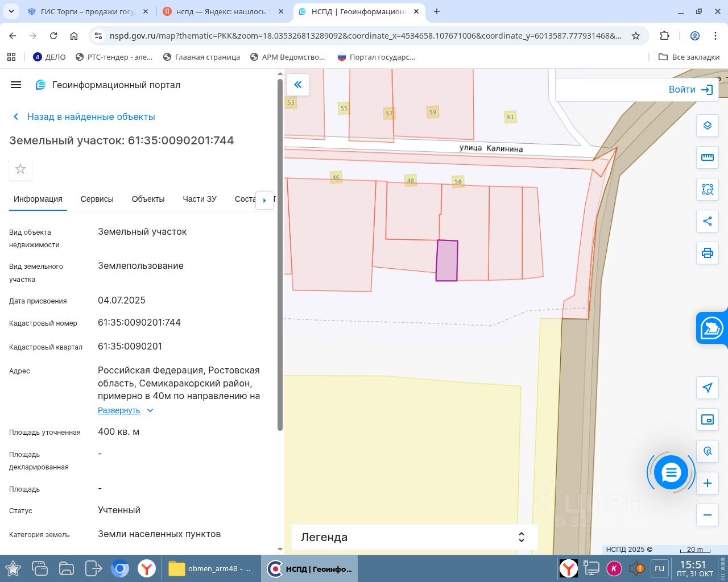728x582 pixels.
Task: Click the улица Калинина street label
Action: tap(491, 148)
